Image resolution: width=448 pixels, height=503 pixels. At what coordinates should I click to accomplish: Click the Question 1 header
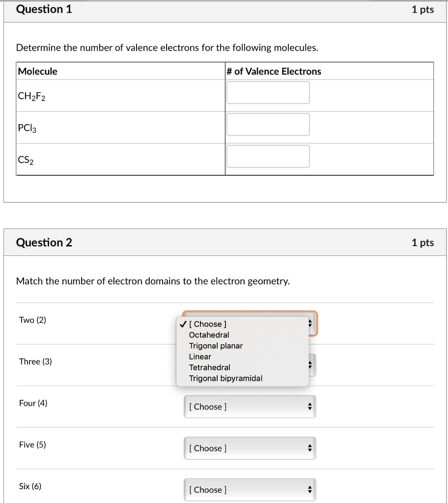pyautogui.click(x=44, y=9)
